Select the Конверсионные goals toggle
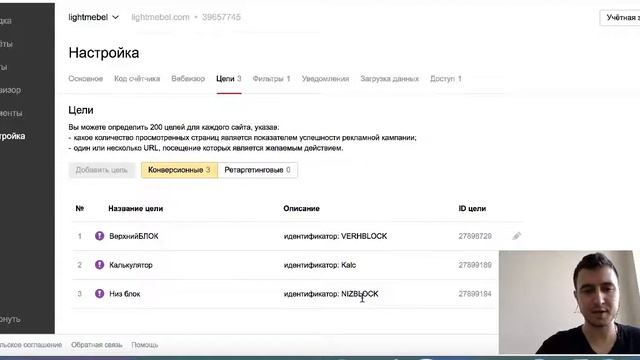The height and width of the screenshot is (360, 640). [179, 170]
